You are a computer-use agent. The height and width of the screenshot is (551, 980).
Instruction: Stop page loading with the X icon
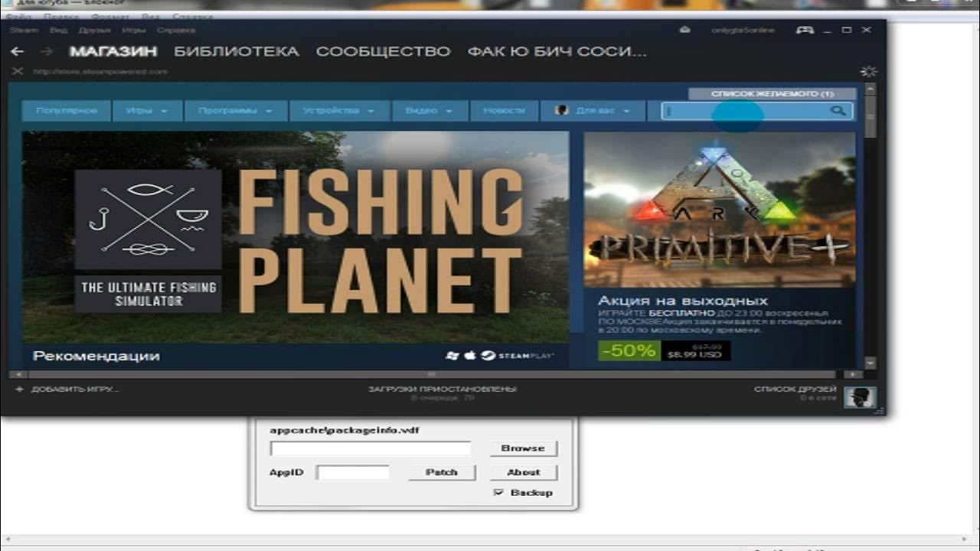click(x=18, y=71)
